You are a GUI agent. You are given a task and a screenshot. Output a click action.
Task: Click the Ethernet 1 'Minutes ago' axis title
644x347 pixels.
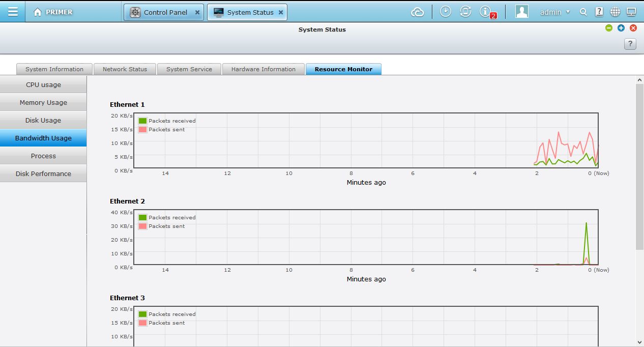[x=366, y=183]
